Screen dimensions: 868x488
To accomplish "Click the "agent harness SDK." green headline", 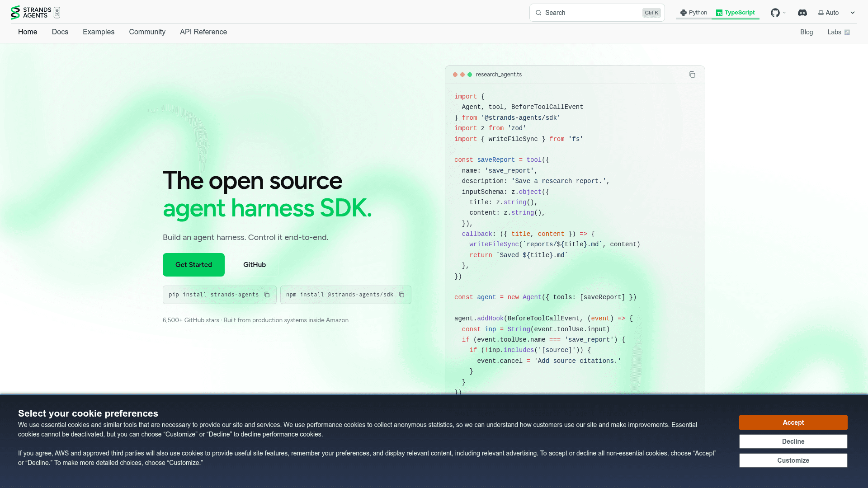I will pos(267,208).
